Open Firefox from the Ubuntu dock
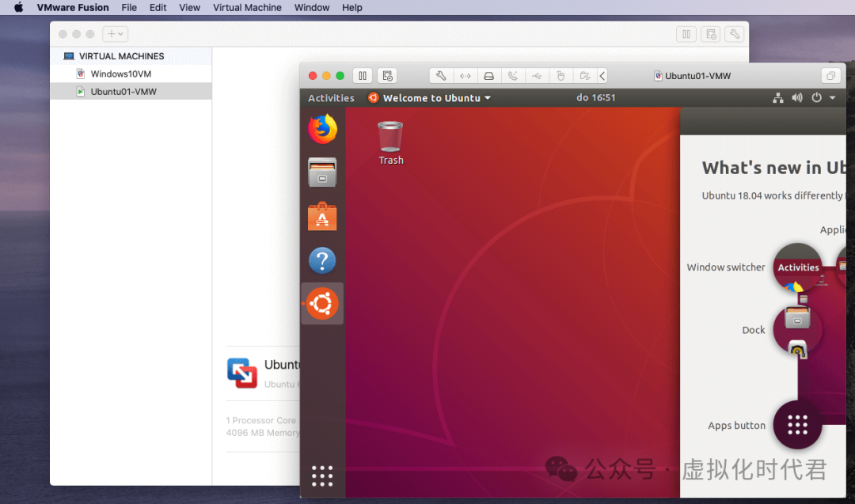Screen dimensions: 855x504 [322, 129]
